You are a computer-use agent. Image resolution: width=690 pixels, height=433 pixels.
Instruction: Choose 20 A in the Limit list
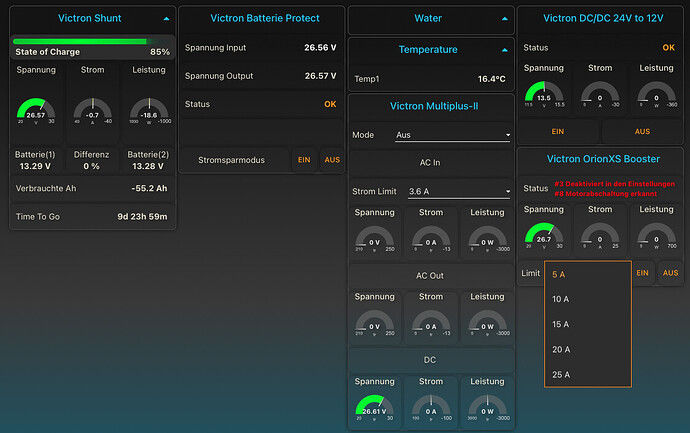click(588, 349)
